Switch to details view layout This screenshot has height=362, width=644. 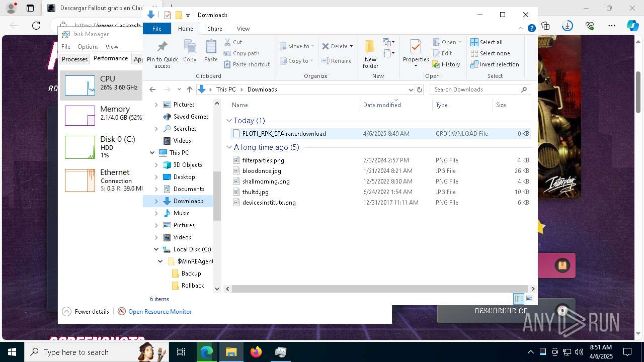(x=519, y=299)
